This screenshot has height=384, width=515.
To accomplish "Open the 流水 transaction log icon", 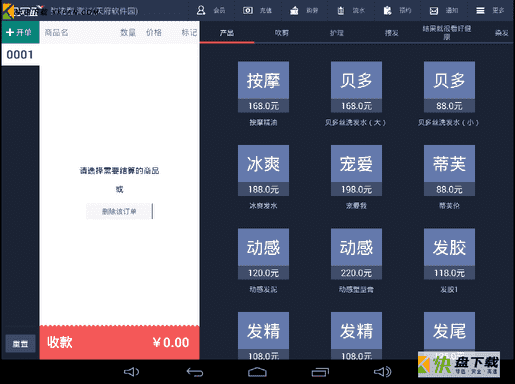I will 341,10.
